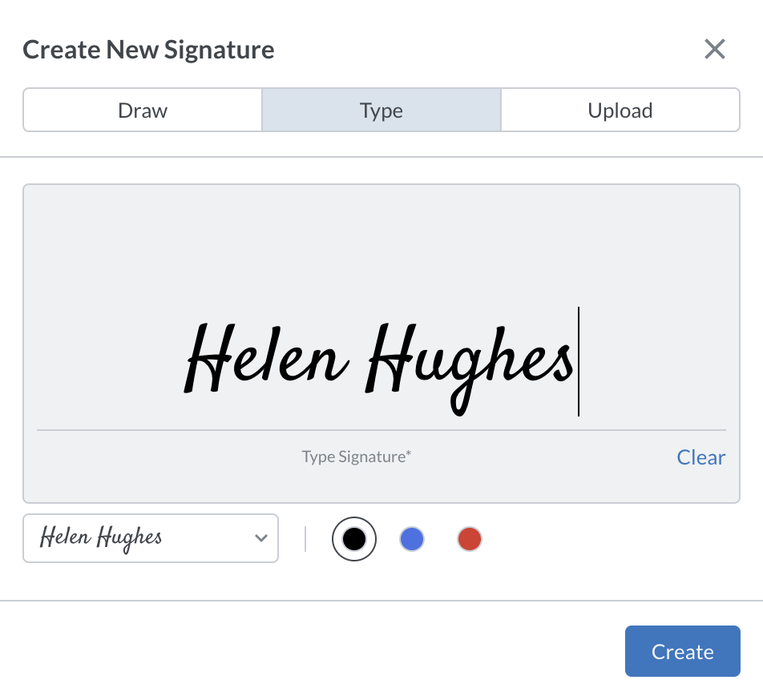Click inside the Type Signature field
This screenshot has height=700, width=763.
click(382, 360)
